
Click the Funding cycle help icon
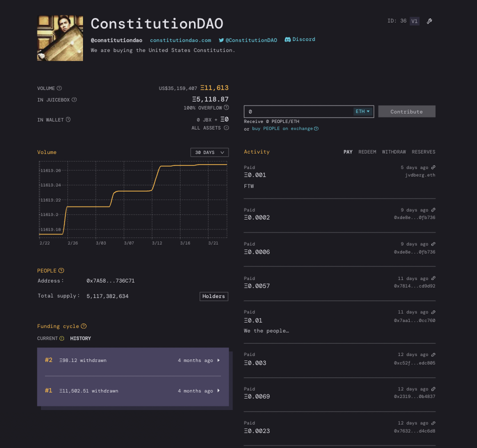pos(83,326)
